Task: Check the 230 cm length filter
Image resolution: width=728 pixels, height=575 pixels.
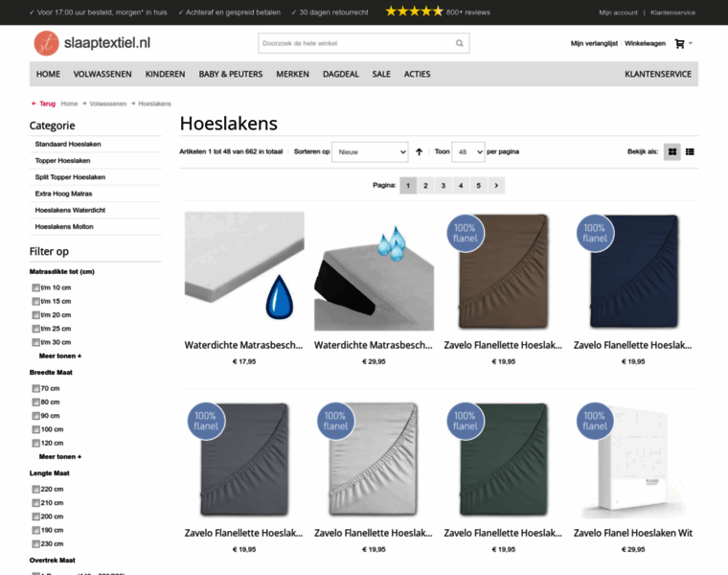Action: point(35,544)
